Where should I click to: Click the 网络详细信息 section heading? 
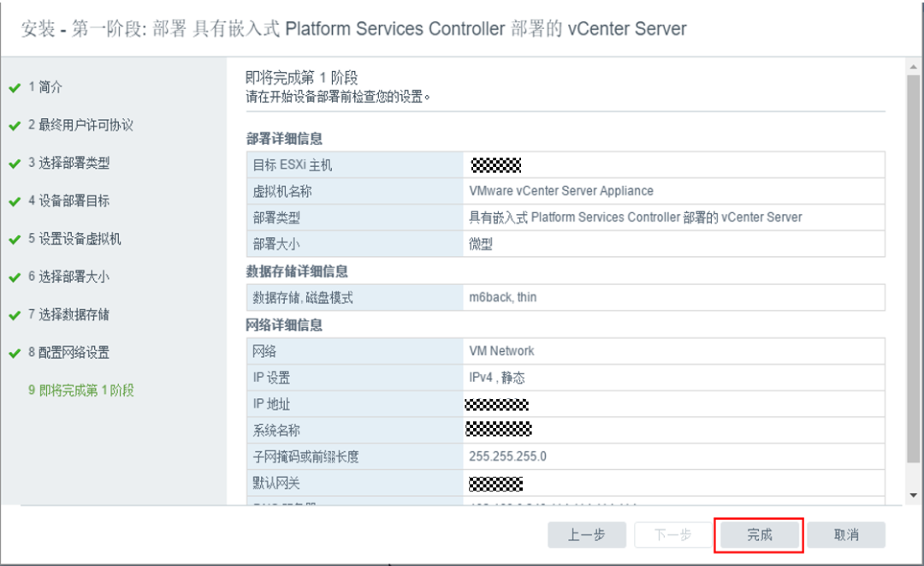point(284,325)
